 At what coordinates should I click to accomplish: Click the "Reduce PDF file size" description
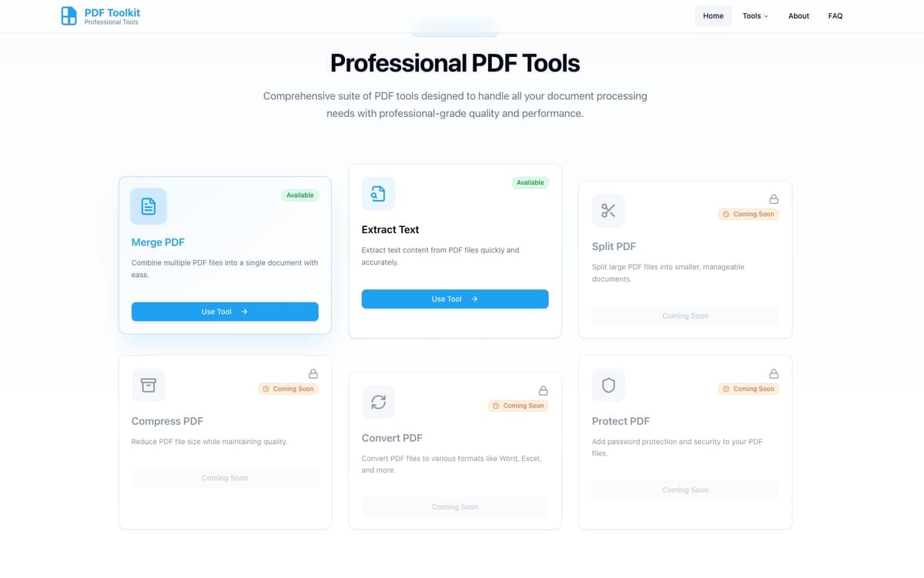tap(209, 442)
